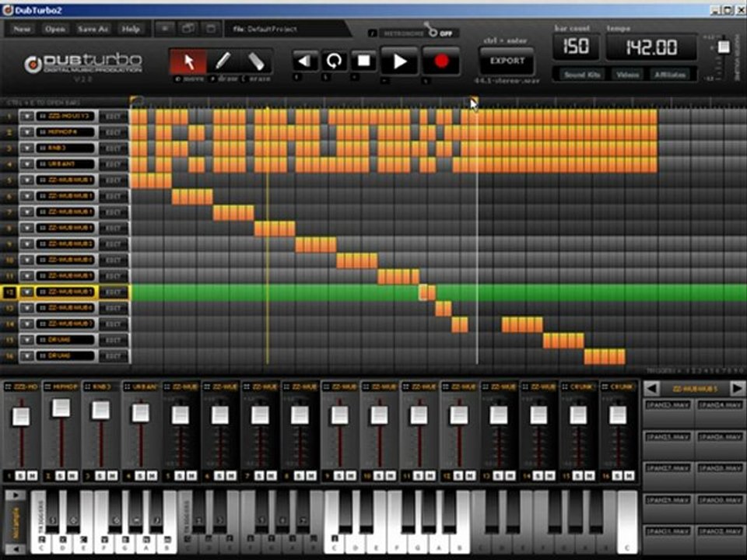Viewport: 747px width, 560px height.
Task: Click loop start marker on timeline ruler
Action: [135, 101]
